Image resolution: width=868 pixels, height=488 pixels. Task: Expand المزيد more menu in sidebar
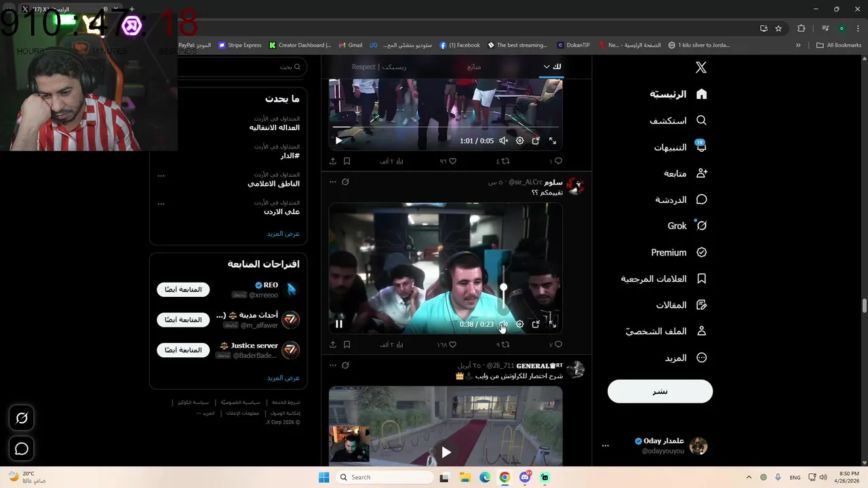(x=686, y=358)
